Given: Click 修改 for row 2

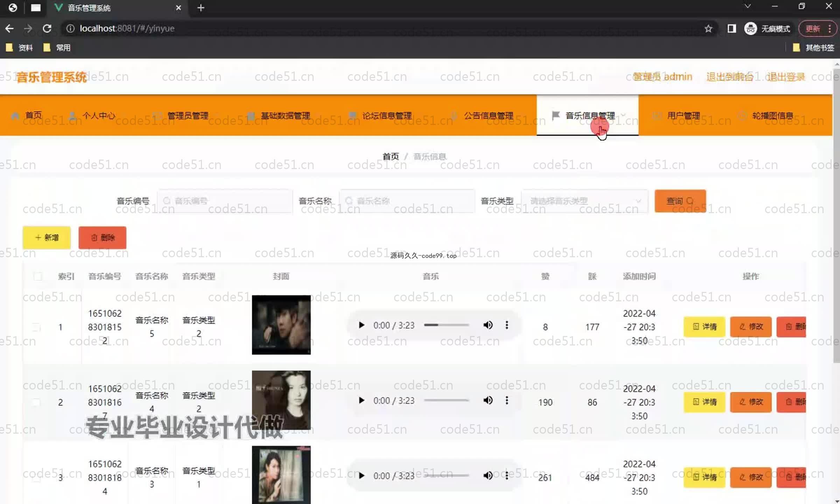Looking at the screenshot, I should [751, 402].
